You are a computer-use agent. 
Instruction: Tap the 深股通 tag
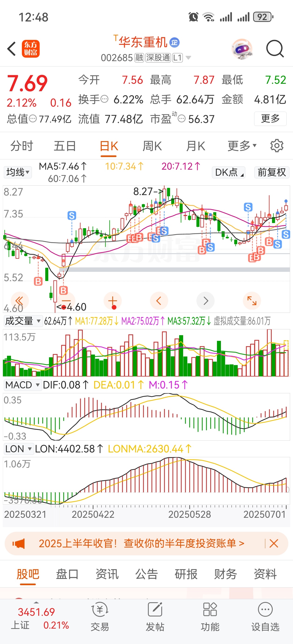tap(158, 58)
